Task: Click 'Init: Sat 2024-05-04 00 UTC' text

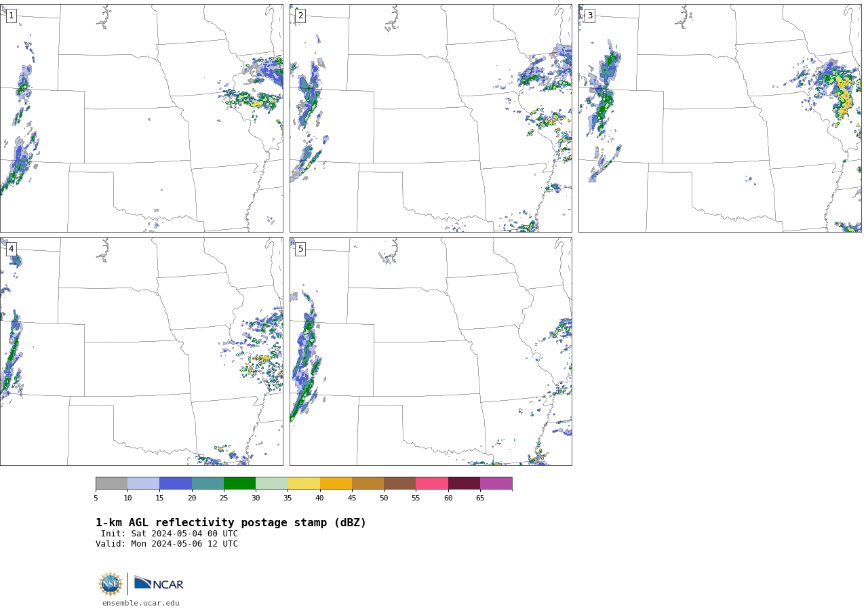Action: 170,534
